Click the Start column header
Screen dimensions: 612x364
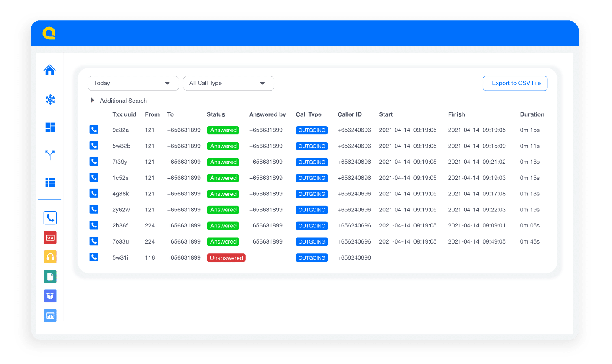click(x=386, y=114)
